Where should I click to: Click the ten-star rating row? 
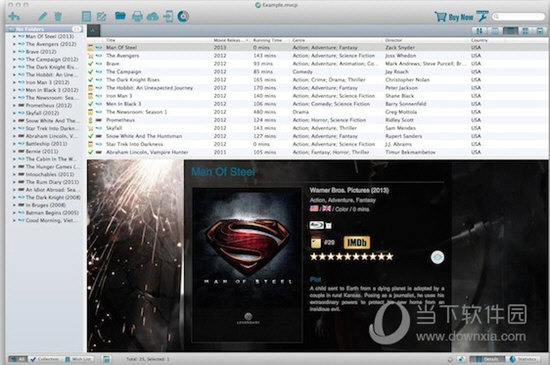tap(351, 257)
